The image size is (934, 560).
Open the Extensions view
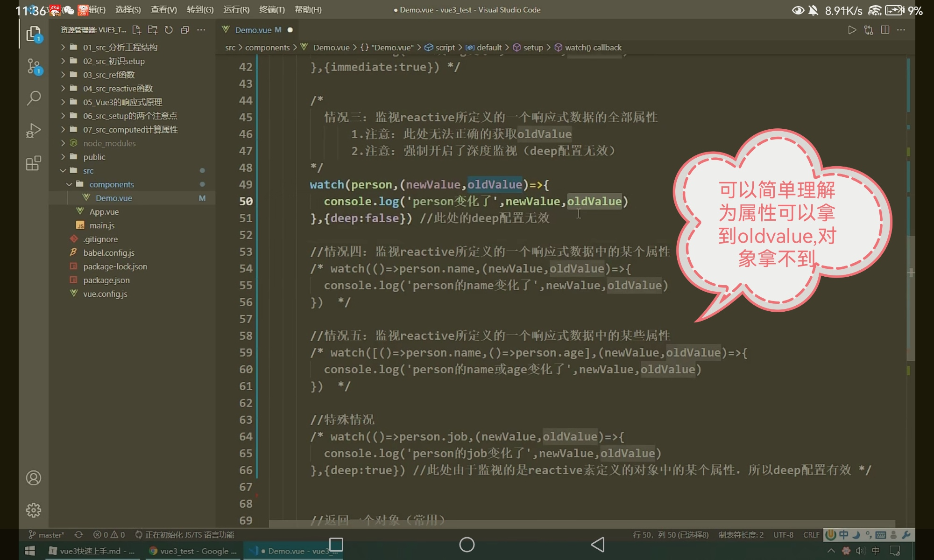point(34,163)
